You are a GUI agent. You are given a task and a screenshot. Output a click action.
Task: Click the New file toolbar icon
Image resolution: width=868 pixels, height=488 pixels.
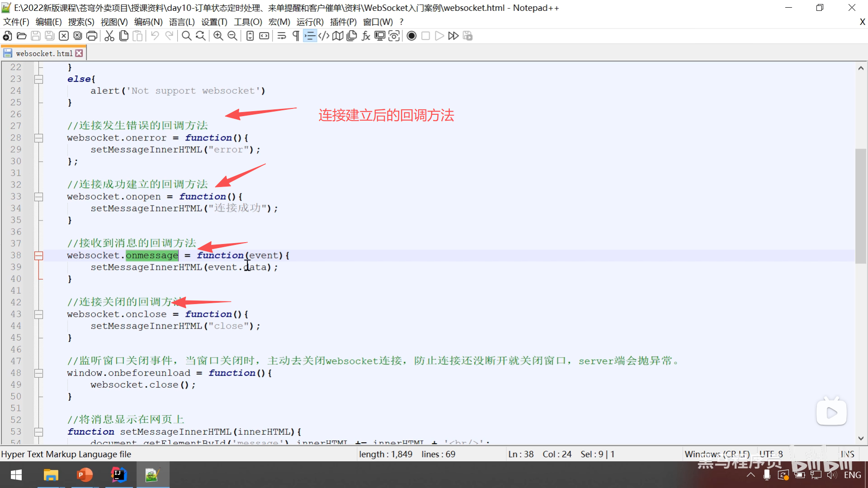click(x=7, y=36)
